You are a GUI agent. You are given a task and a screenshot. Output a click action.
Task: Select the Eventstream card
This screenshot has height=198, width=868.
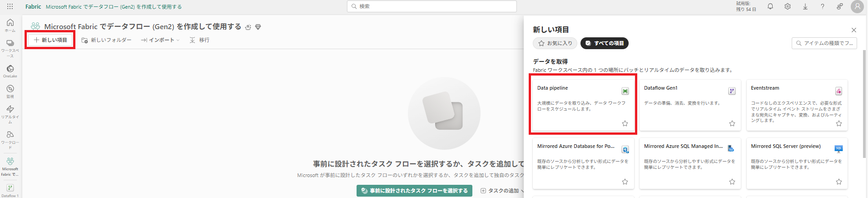coord(797,105)
